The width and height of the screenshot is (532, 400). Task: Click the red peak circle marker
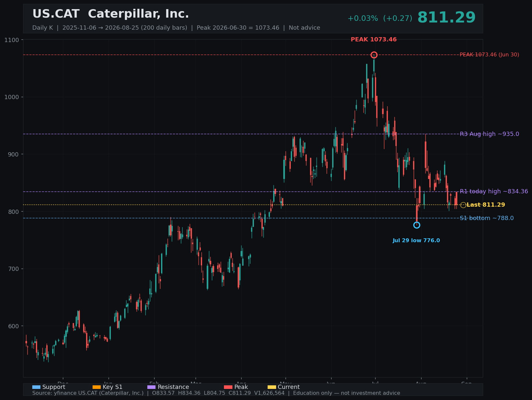(x=374, y=55)
